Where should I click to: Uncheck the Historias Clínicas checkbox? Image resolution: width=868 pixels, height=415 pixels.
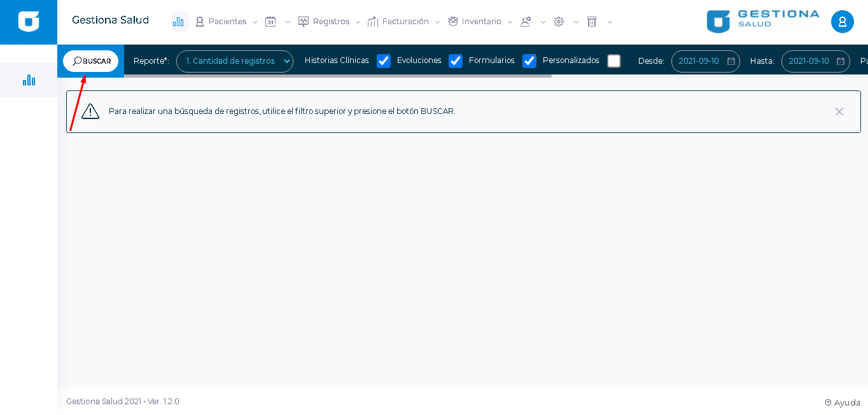[x=383, y=61]
